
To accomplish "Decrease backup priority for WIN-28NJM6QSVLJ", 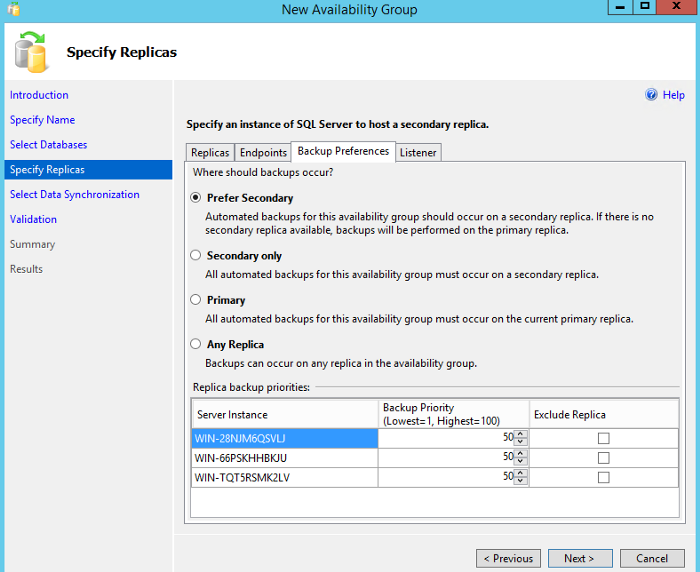I will (521, 442).
